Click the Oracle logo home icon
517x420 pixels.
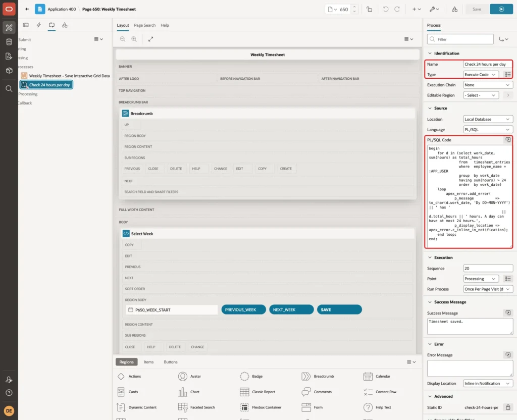pos(9,9)
